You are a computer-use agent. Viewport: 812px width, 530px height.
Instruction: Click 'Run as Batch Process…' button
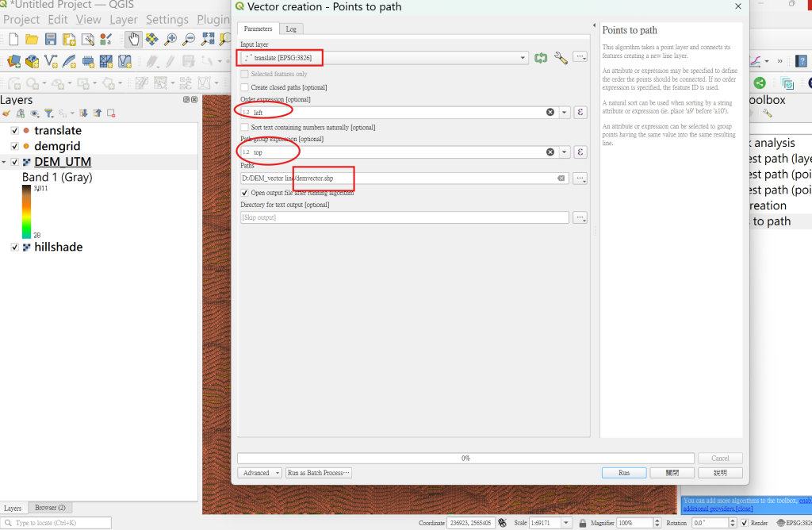(319, 473)
